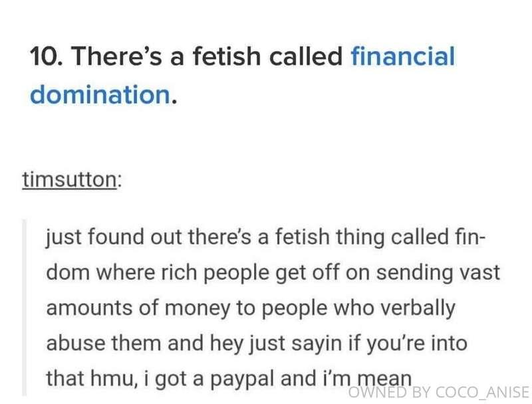Click the quote line starting 'dom where rich'
The width and height of the screenshot is (532, 404).
pos(273,273)
